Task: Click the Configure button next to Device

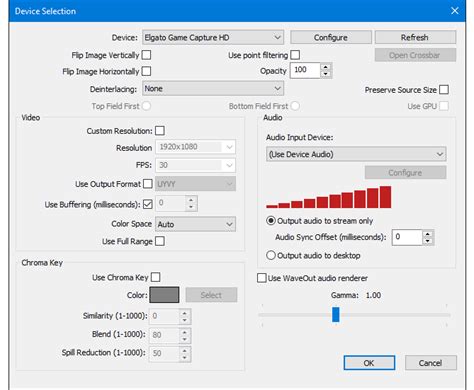Action: (x=331, y=37)
